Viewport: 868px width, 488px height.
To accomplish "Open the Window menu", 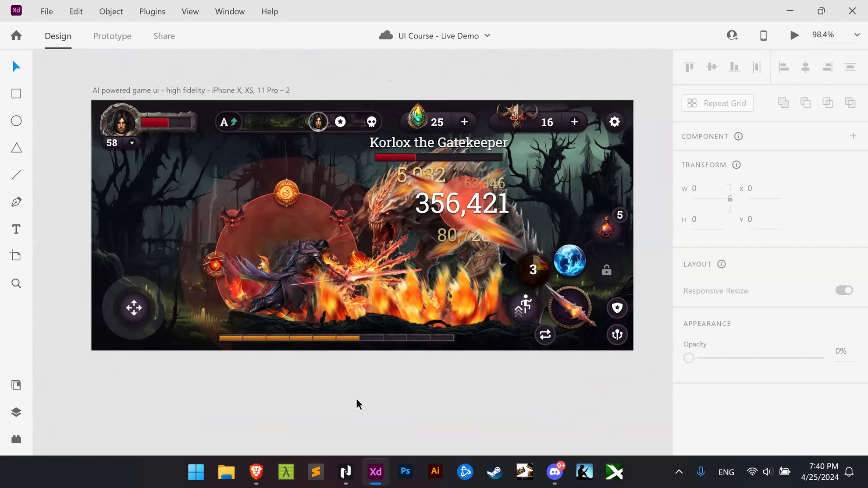I will tap(230, 11).
